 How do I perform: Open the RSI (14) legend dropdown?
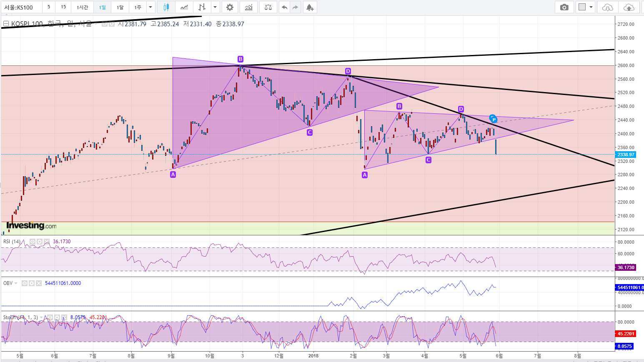click(24, 242)
